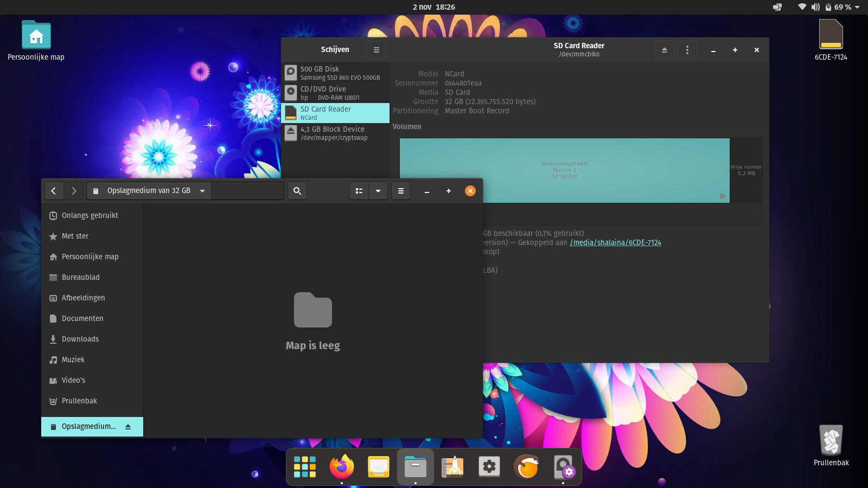The image size is (868, 488).
Task: Unmount Opslagmedium using sidebar eject icon
Action: click(128, 427)
